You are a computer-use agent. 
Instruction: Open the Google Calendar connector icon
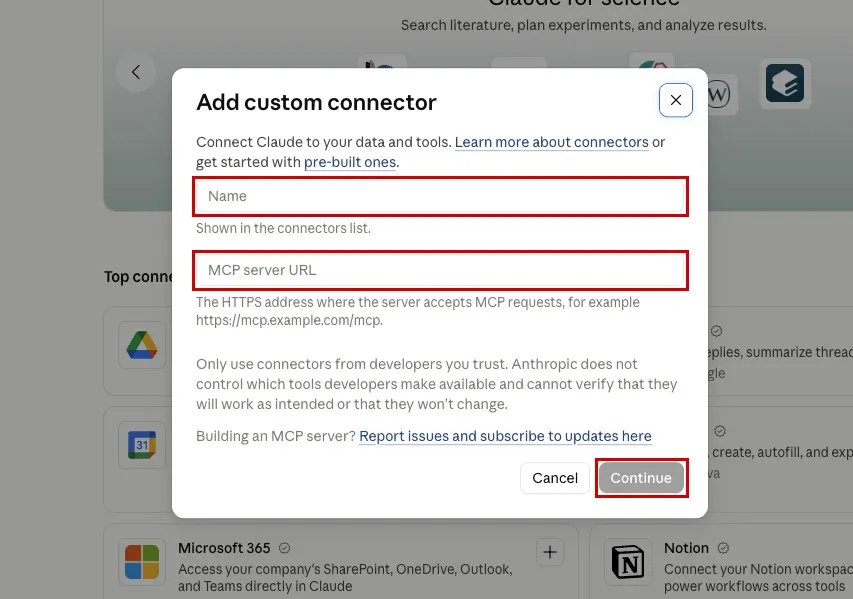click(x=142, y=445)
